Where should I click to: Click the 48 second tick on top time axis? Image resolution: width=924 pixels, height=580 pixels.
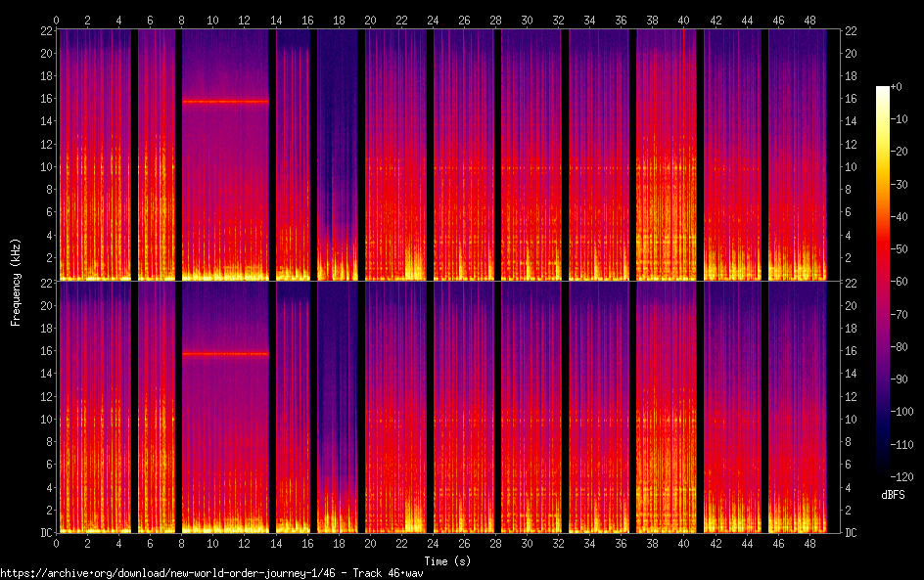click(x=810, y=19)
